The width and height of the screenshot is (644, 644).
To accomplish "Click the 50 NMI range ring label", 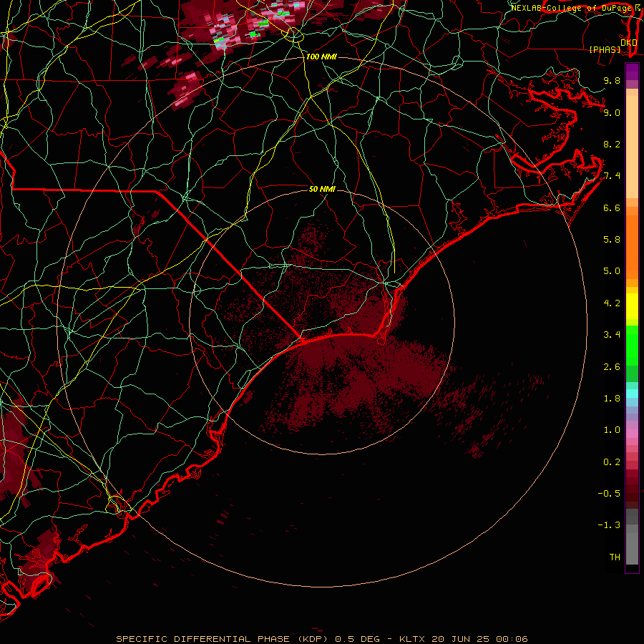I will 322,189.
